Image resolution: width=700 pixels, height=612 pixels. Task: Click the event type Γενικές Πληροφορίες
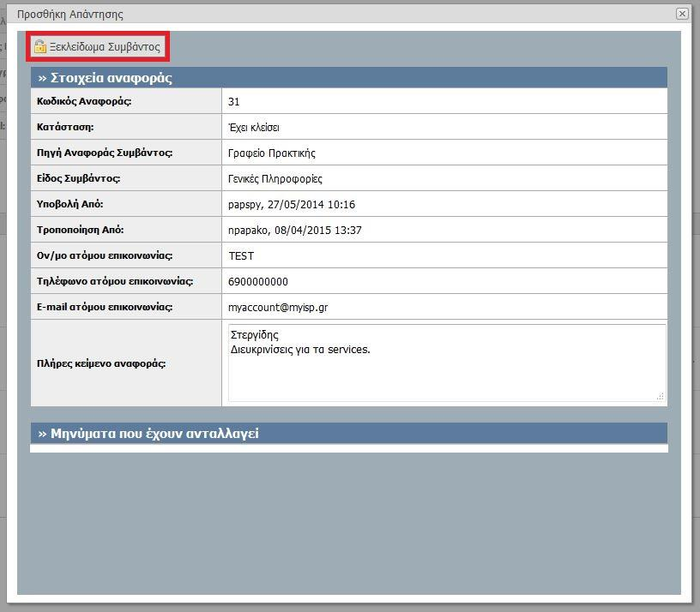pyautogui.click(x=275, y=179)
